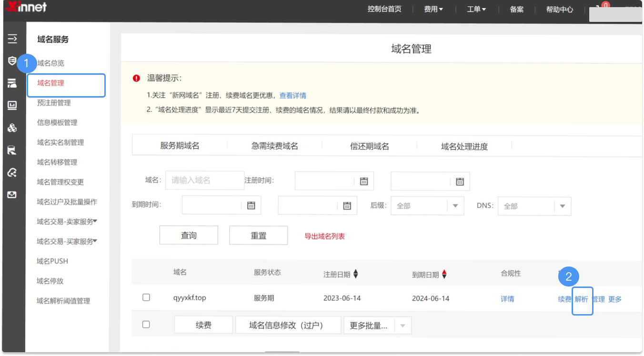The height and width of the screenshot is (356, 644).
Task: Open calendar icon for 到期时间 end date
Action: [347, 206]
